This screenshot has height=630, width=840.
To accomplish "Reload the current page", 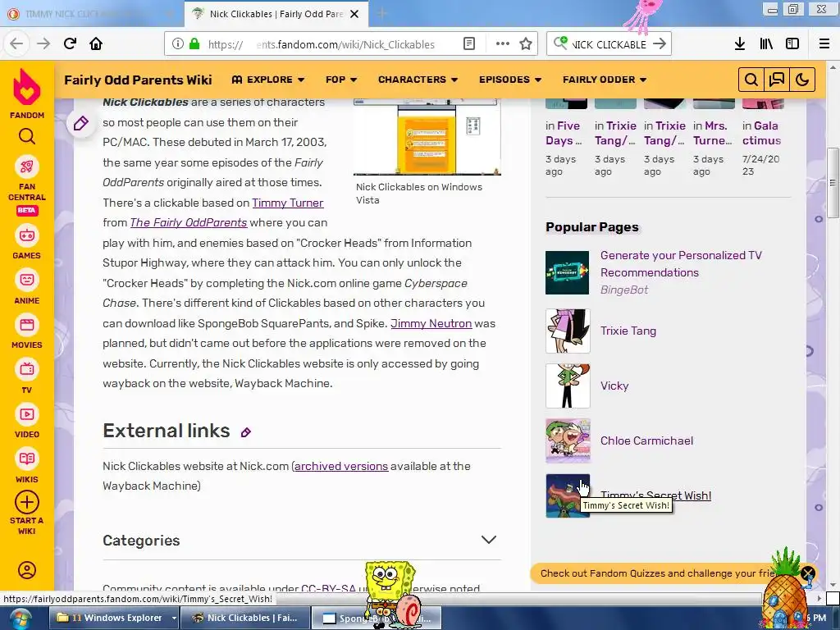I will tap(70, 43).
